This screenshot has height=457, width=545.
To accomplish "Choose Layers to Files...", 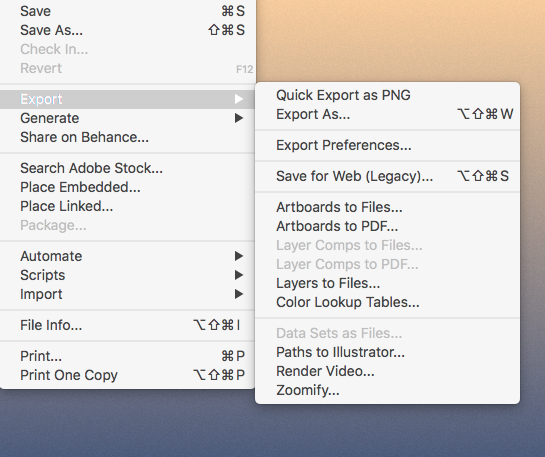I will coord(388,283).
